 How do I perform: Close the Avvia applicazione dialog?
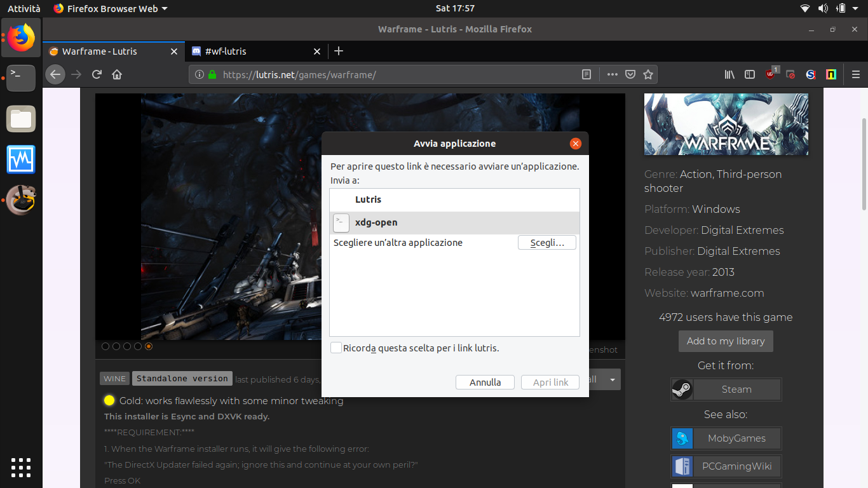pos(576,144)
